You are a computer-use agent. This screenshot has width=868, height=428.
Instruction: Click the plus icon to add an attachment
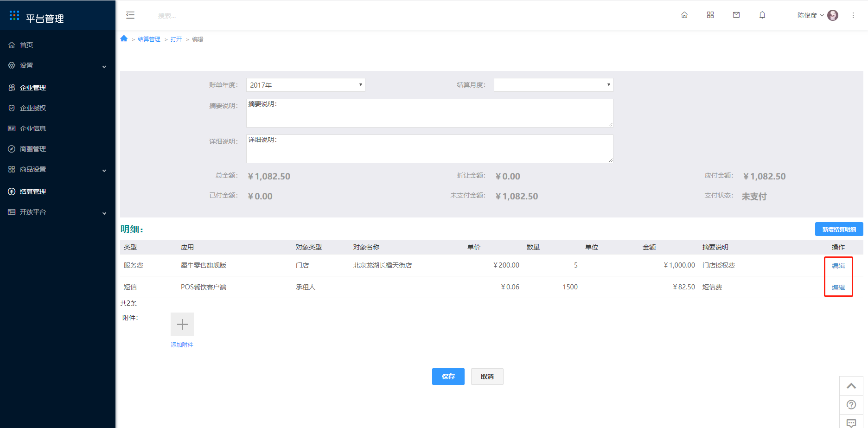pyautogui.click(x=182, y=324)
